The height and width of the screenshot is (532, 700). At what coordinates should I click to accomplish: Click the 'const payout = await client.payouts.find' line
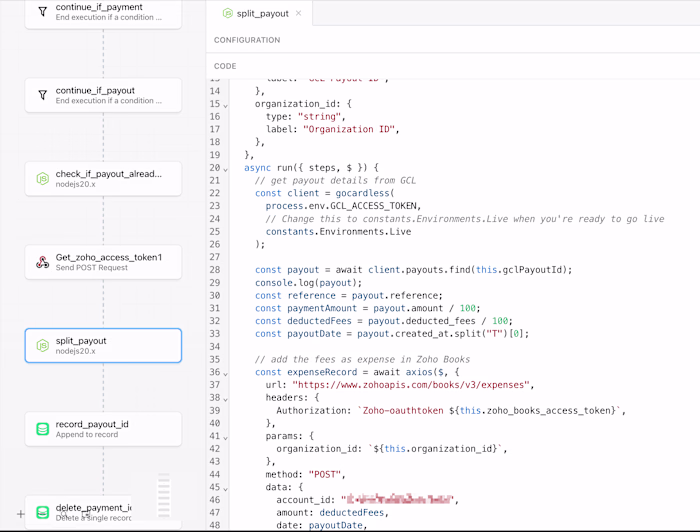(x=413, y=270)
